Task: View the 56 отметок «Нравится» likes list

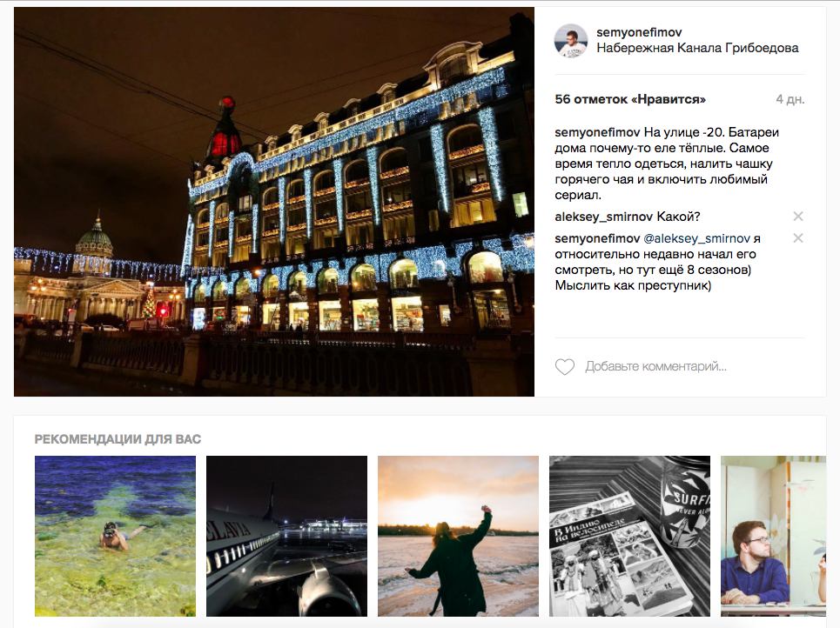Action: pos(630,99)
